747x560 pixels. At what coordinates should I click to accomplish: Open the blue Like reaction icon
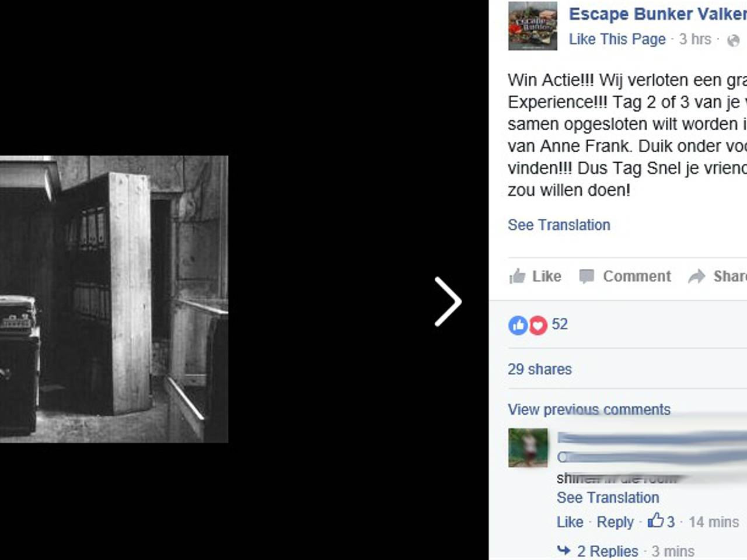click(518, 325)
